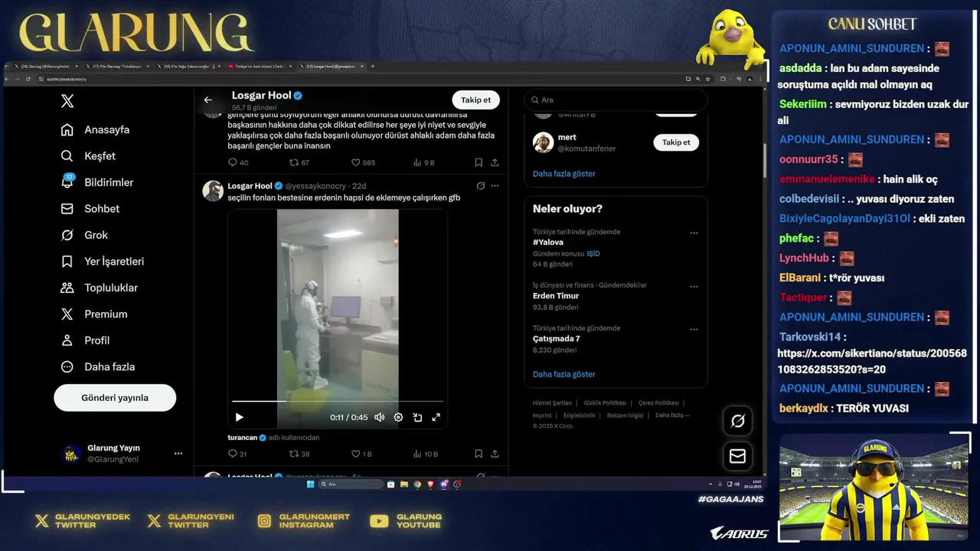
Task: Open the Gizlilik Politikası footer link
Action: 605,403
